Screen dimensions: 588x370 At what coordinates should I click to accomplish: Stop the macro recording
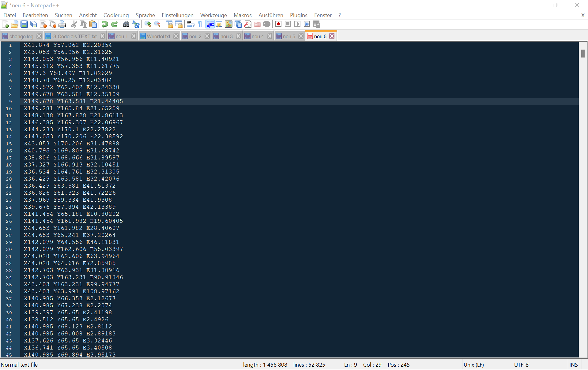pos(288,24)
